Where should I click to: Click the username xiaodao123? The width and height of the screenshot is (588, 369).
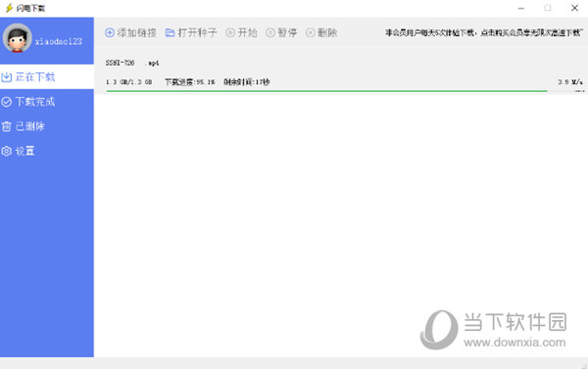point(59,41)
